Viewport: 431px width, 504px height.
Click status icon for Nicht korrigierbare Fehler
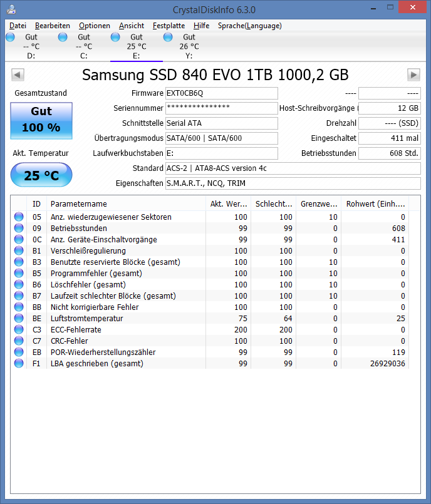(x=19, y=307)
